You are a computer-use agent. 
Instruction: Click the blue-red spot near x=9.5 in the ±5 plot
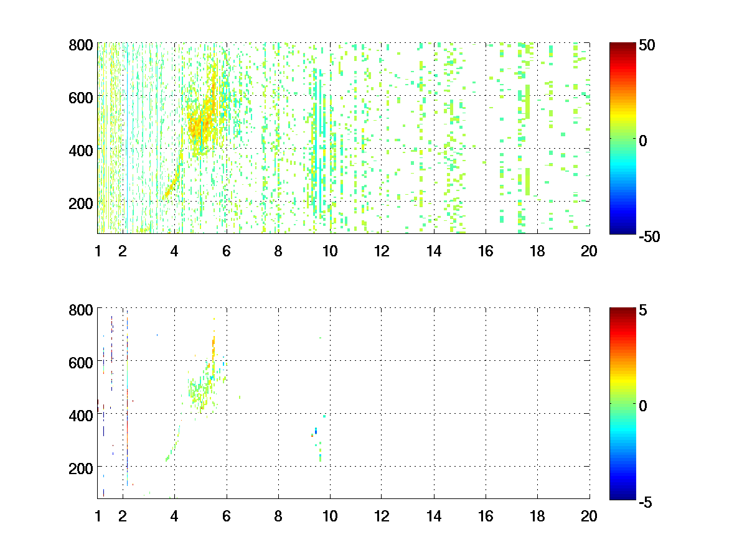pos(315,432)
